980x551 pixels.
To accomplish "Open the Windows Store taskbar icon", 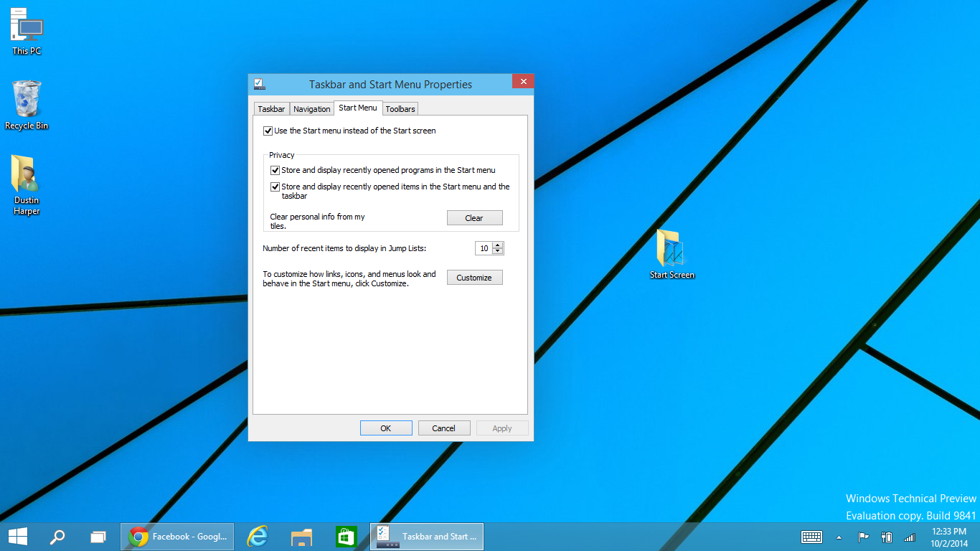I will [x=347, y=536].
